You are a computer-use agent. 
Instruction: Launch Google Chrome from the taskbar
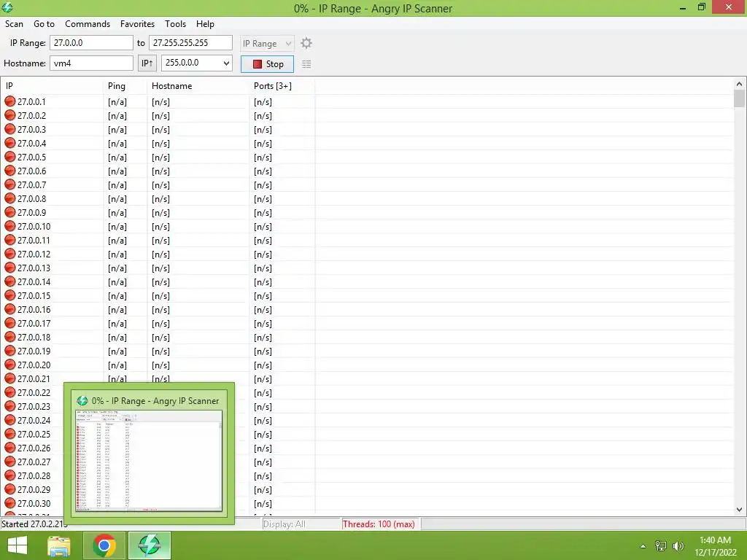pos(104,545)
